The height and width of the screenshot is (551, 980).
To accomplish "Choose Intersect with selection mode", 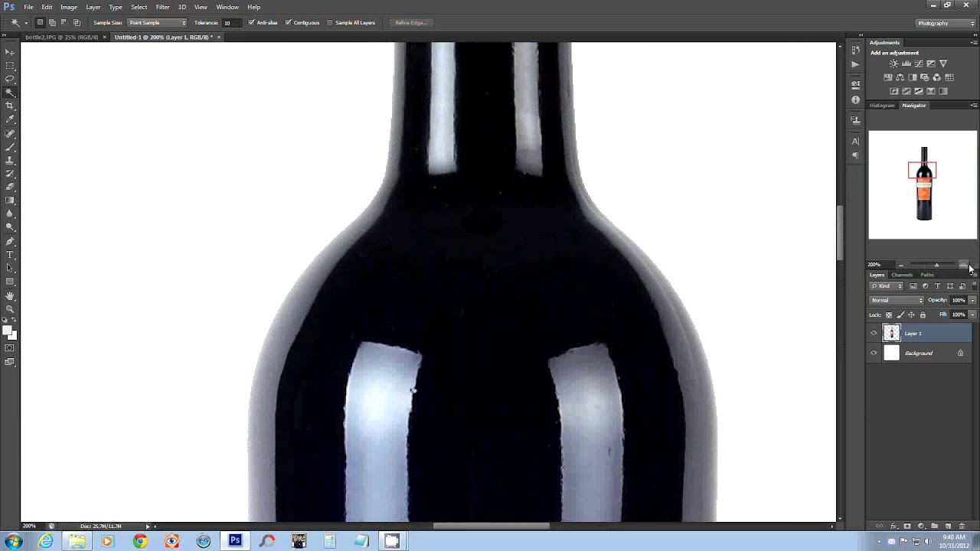I will (x=77, y=23).
